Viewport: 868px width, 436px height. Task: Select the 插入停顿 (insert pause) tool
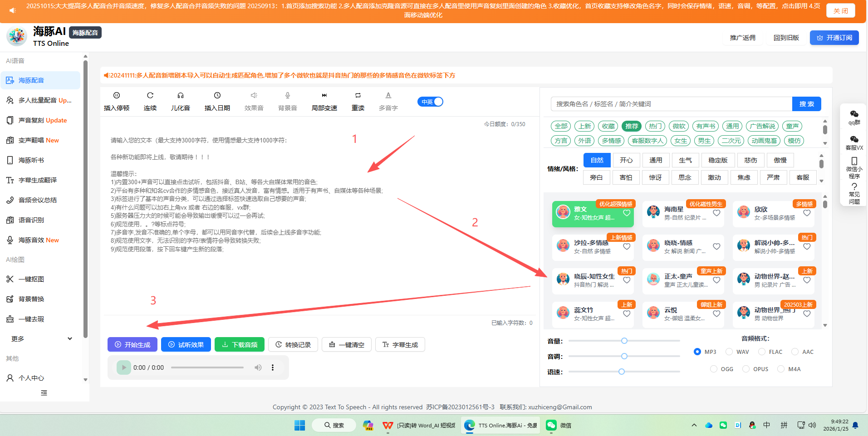(117, 101)
